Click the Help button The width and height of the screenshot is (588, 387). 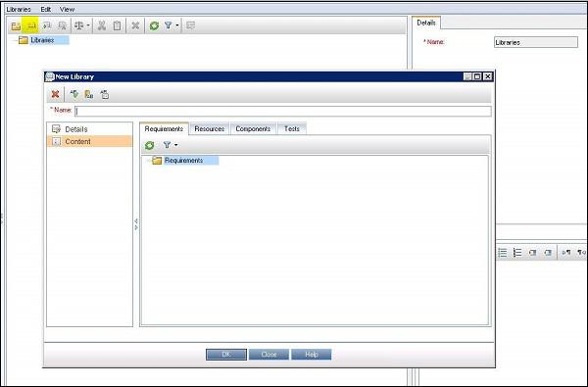pos(312,355)
